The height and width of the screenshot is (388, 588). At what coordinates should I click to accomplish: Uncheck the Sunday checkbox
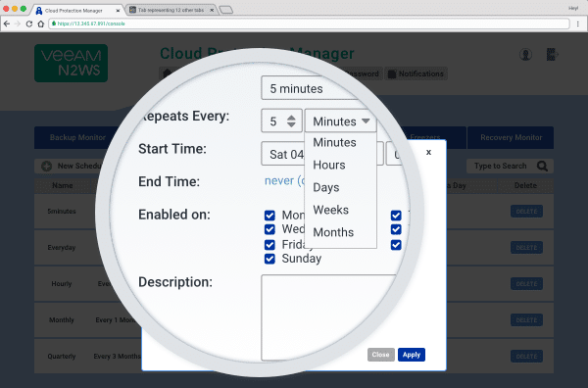(x=269, y=259)
